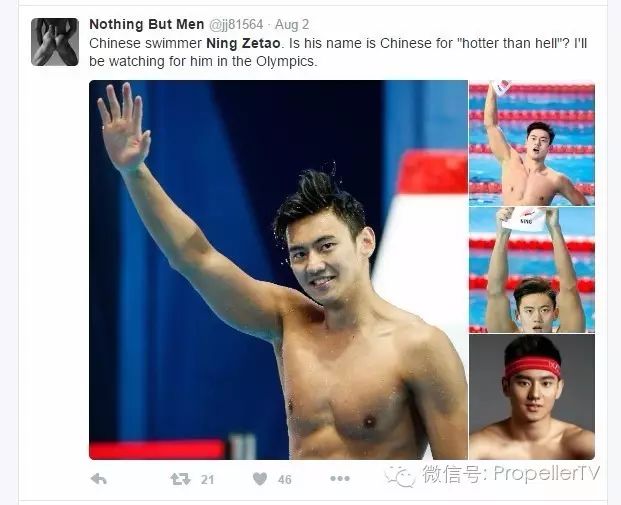The height and width of the screenshot is (505, 621).
Task: Click the "be watching for him" text line
Action: pyautogui.click(x=203, y=61)
